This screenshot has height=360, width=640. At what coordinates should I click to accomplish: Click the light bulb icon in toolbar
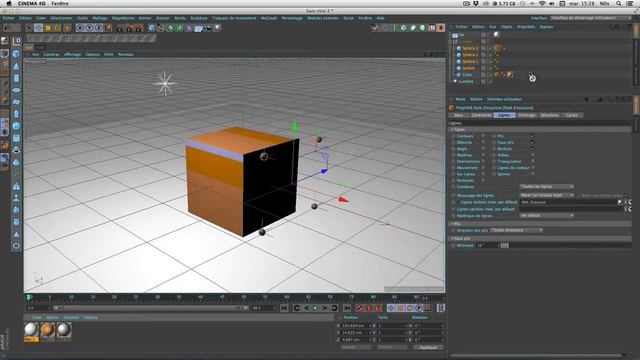[x=218, y=28]
